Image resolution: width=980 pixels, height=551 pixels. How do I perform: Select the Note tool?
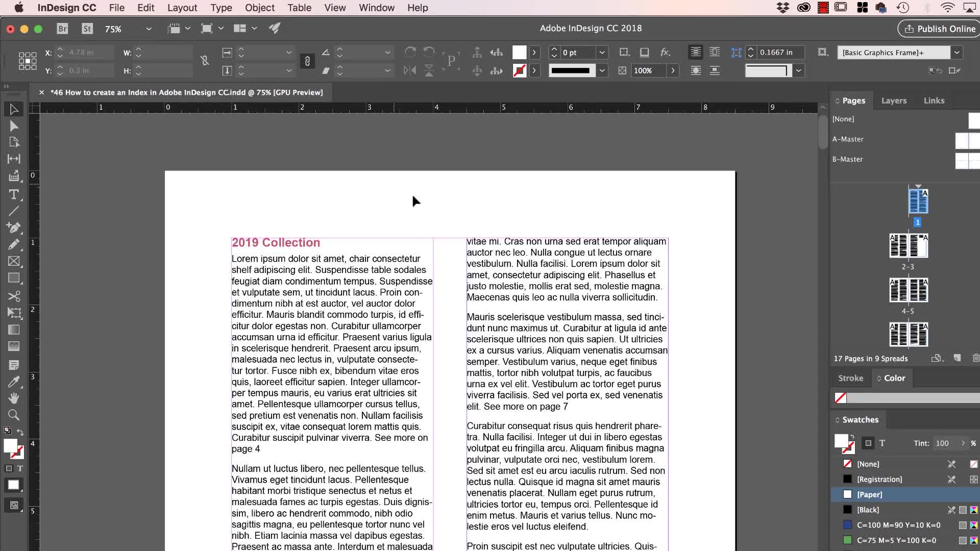click(14, 365)
